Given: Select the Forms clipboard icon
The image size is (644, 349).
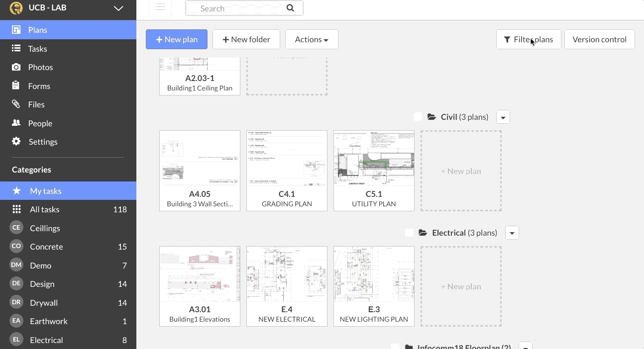Looking at the screenshot, I should click(x=16, y=86).
